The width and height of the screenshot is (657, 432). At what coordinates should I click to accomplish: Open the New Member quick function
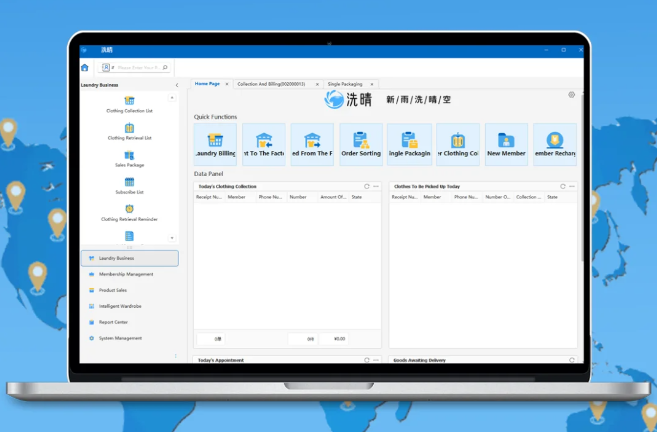tap(506, 144)
